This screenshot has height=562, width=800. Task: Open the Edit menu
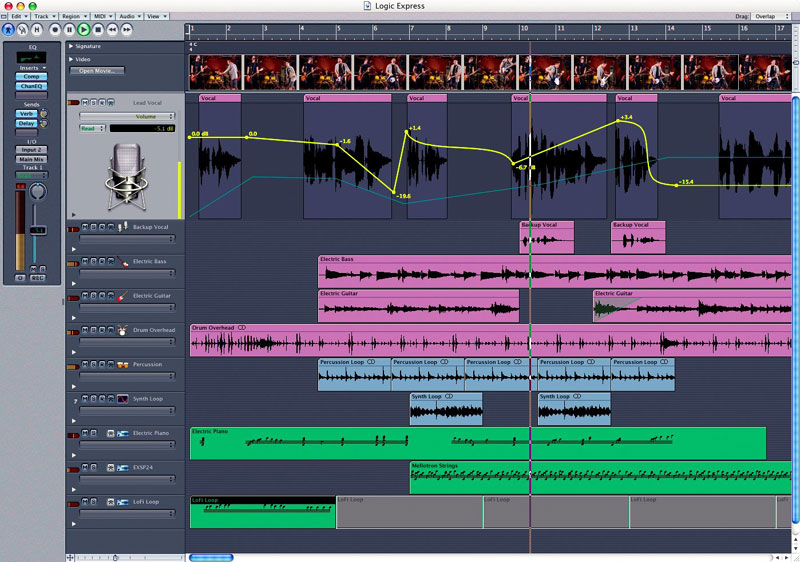tap(19, 16)
